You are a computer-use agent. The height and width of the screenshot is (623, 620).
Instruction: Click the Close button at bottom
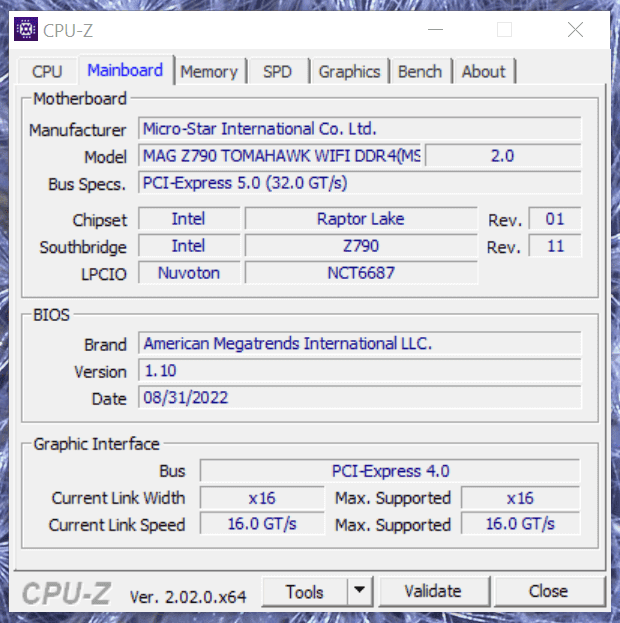548,592
